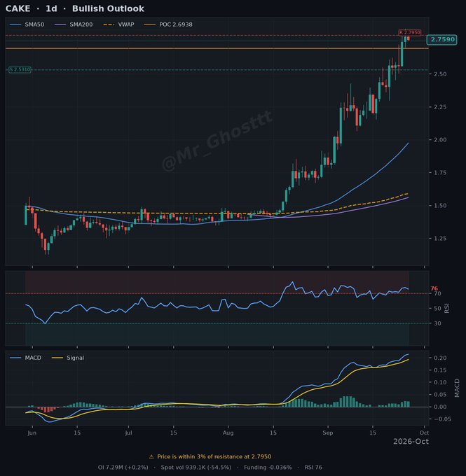Click the 30 level on RSI axis
This screenshot has width=466, height=476.
tap(437, 323)
